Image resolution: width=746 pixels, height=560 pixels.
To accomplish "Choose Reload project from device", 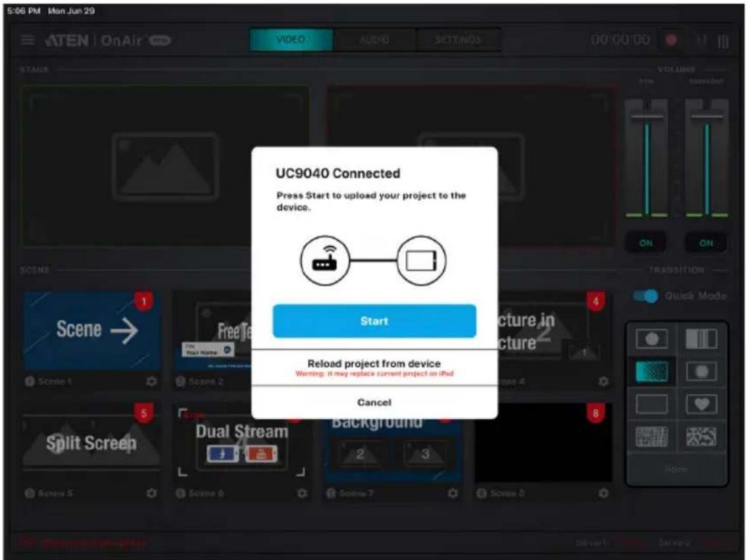I will (374, 367).
